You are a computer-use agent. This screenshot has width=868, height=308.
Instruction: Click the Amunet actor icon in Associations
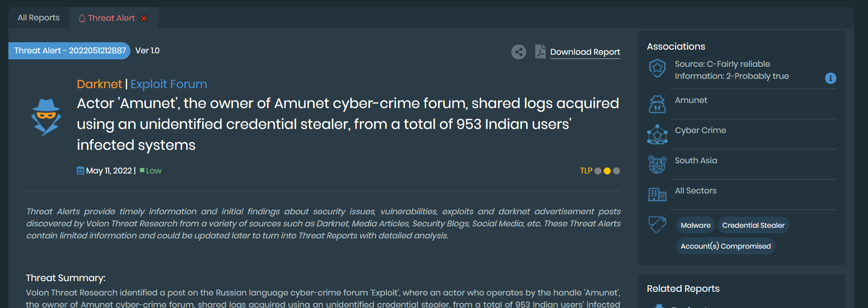657,103
